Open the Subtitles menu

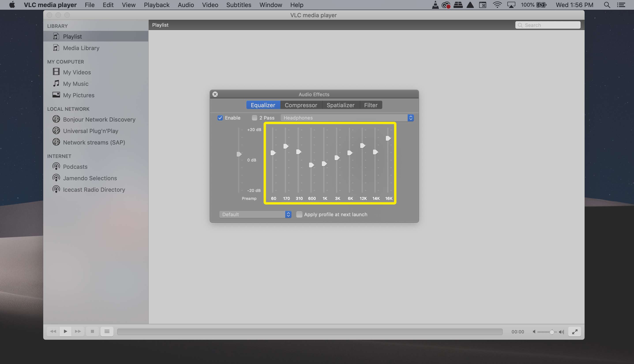click(x=238, y=5)
